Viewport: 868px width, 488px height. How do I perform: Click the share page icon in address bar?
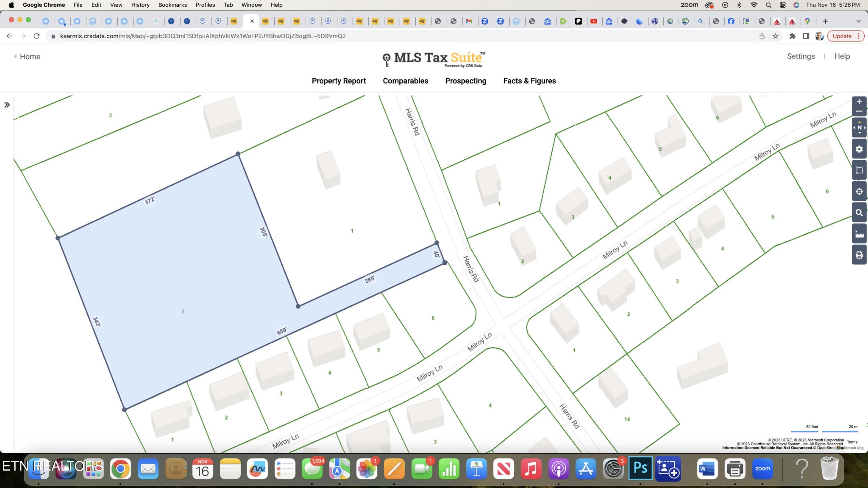tap(762, 36)
